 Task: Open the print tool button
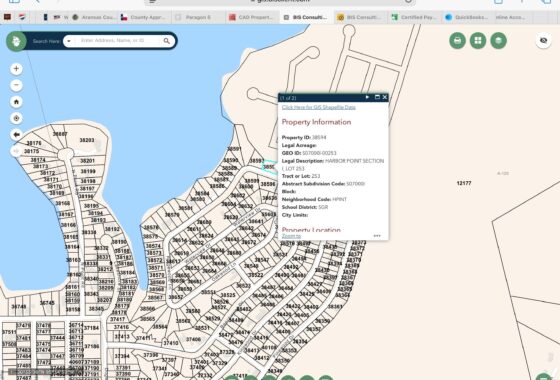click(x=458, y=40)
